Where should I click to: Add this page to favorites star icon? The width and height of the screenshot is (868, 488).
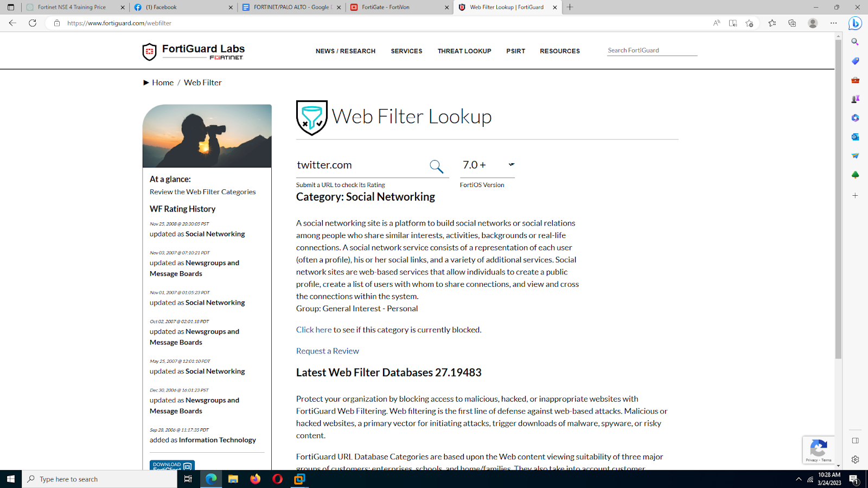coord(749,23)
